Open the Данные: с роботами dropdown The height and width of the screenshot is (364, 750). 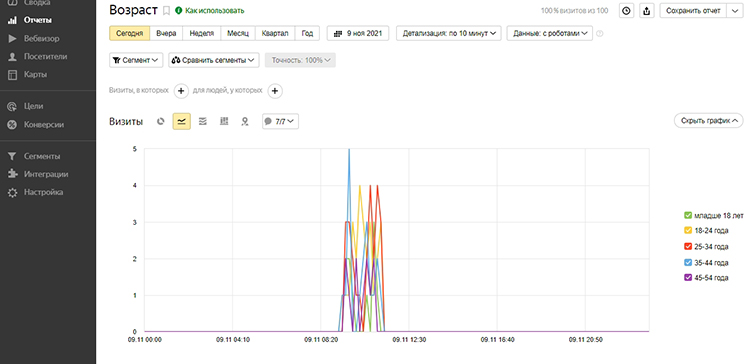550,33
